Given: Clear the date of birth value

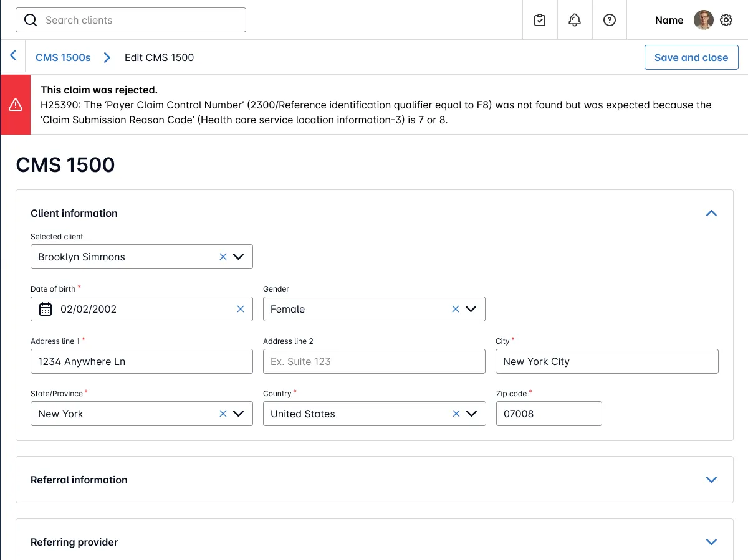Looking at the screenshot, I should (x=241, y=309).
